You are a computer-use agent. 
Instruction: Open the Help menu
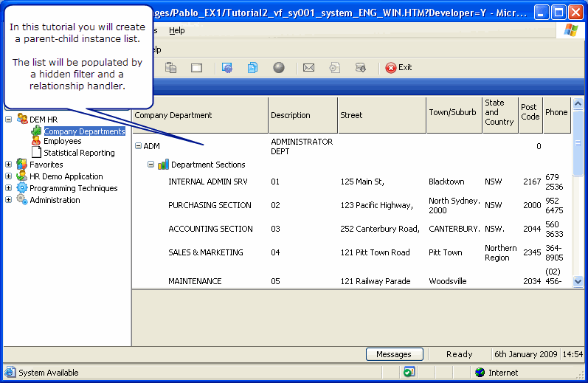(x=176, y=30)
